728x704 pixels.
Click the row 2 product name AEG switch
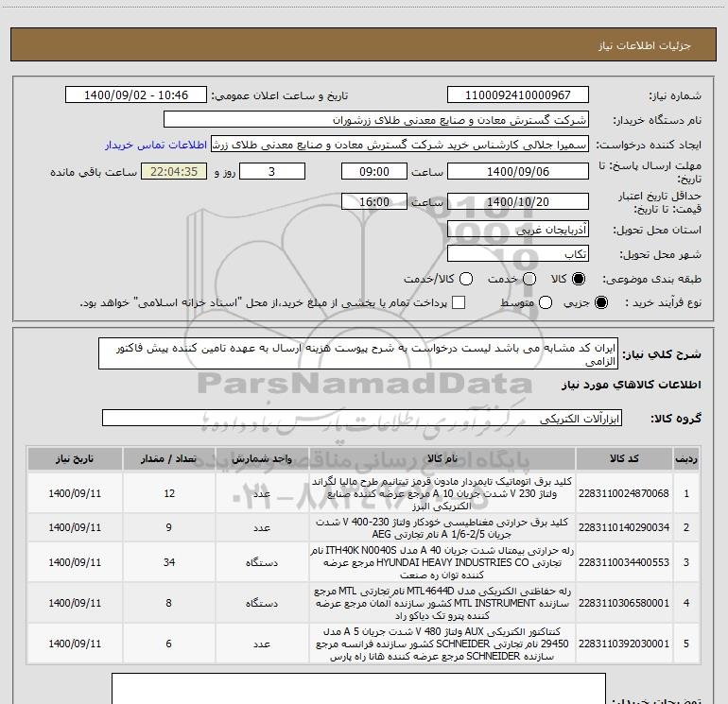point(442,528)
